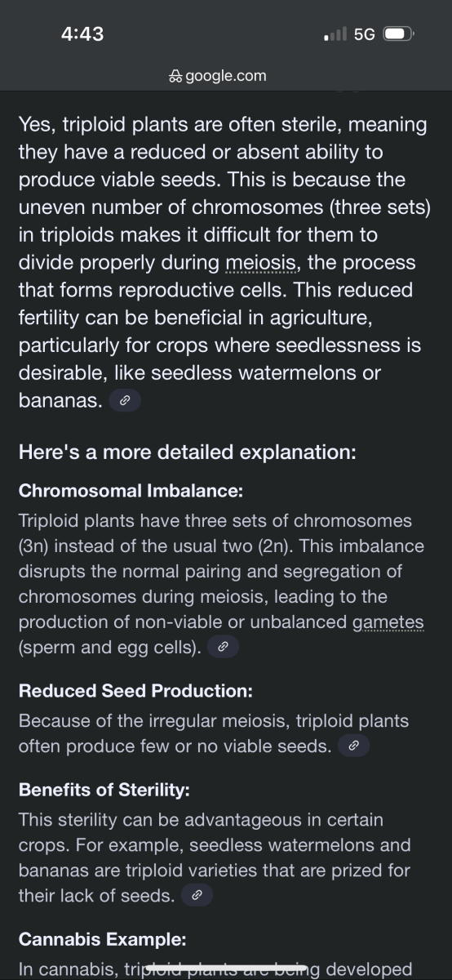Tap the "Chromosomal Imbalance:" heading
The height and width of the screenshot is (980, 452).
pos(131,491)
